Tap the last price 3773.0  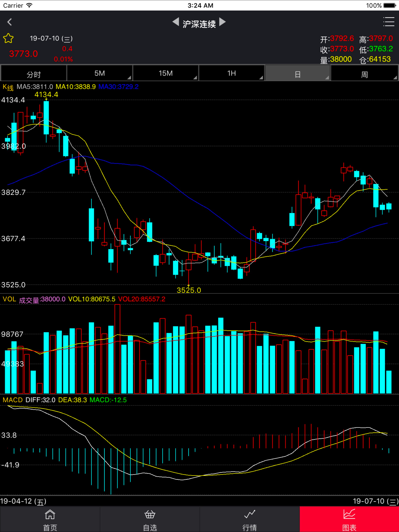(23, 54)
